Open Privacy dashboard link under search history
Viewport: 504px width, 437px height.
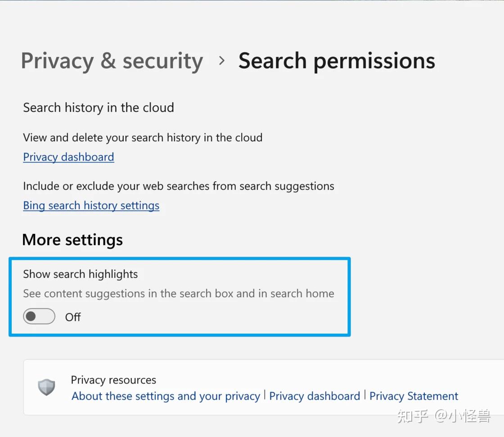tap(68, 157)
